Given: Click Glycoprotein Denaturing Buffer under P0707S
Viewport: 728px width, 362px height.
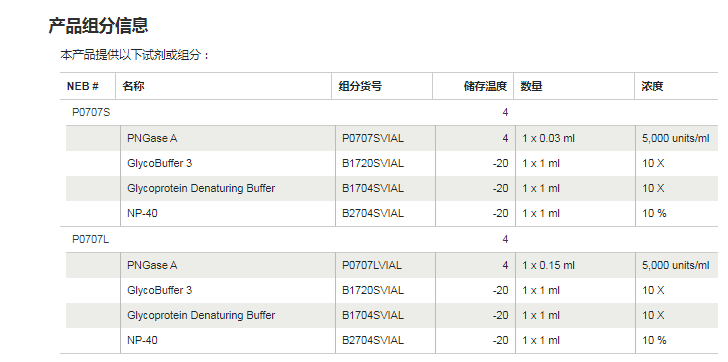Looking at the screenshot, I should point(201,188).
